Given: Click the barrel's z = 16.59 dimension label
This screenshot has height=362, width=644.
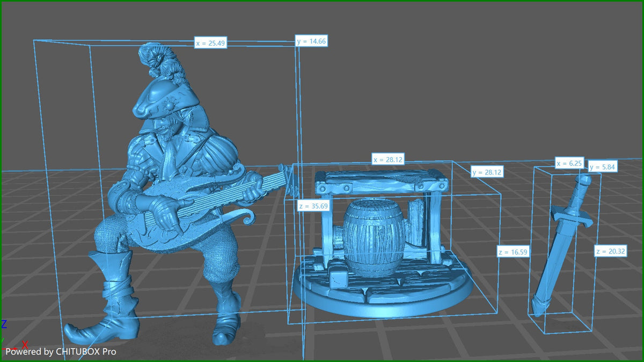Looking at the screenshot, I should pyautogui.click(x=513, y=251).
